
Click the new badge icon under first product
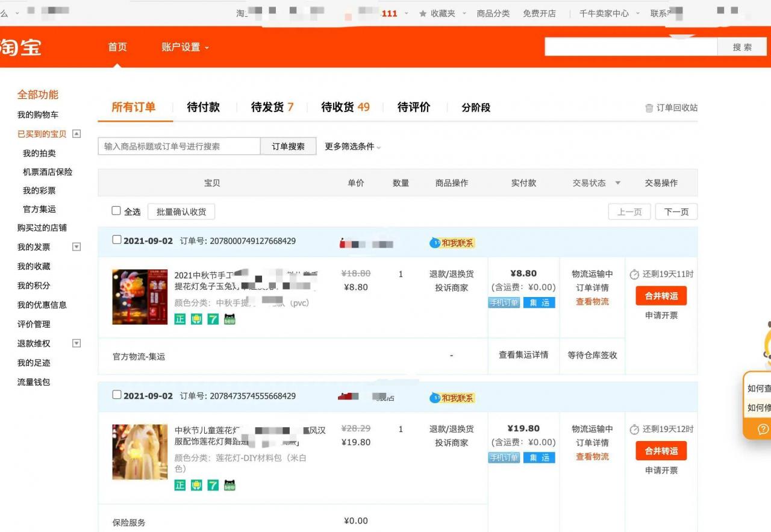click(229, 319)
